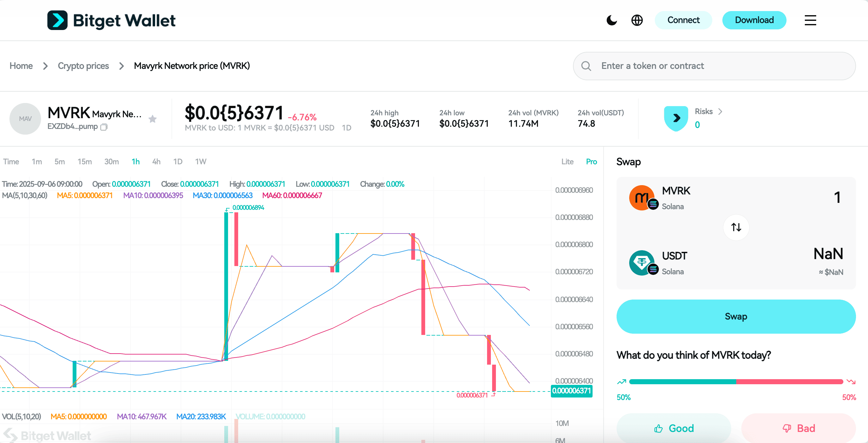Expand the Risks details chevron
Screen dimensions: 868x443
[720, 112]
